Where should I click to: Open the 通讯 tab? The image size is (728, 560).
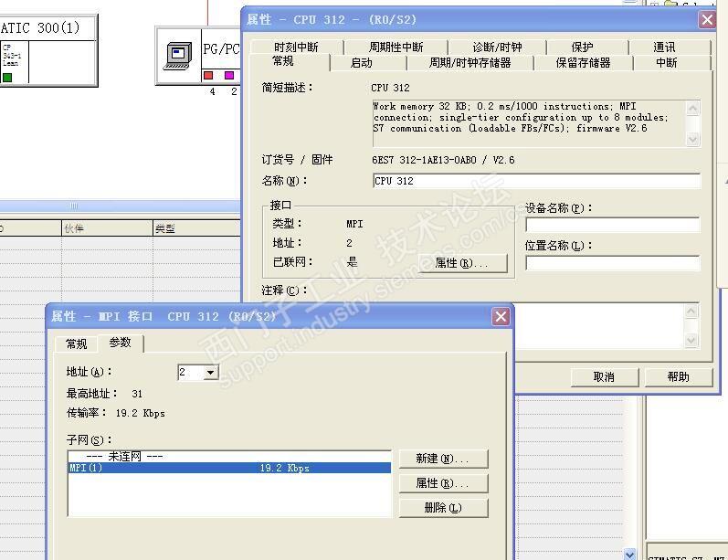(664, 47)
